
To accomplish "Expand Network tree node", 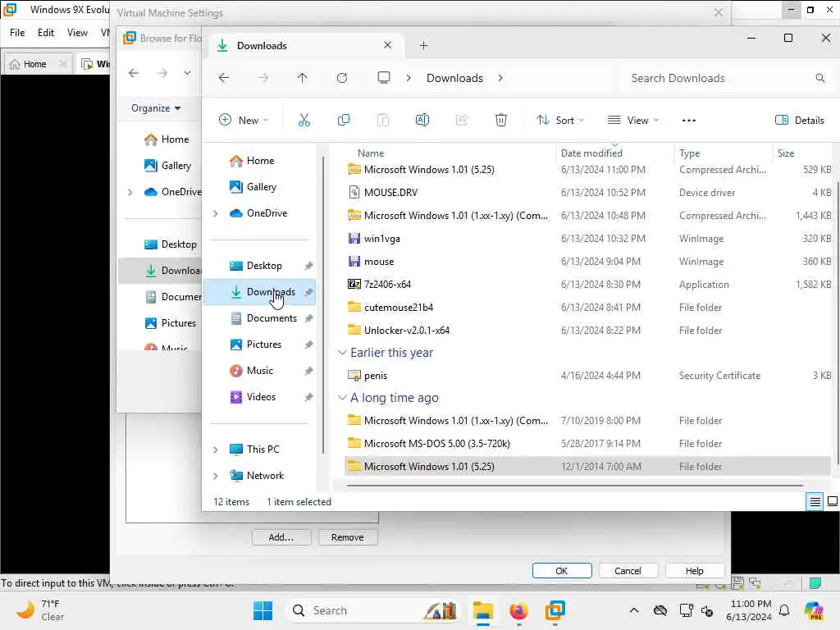I will [x=216, y=476].
